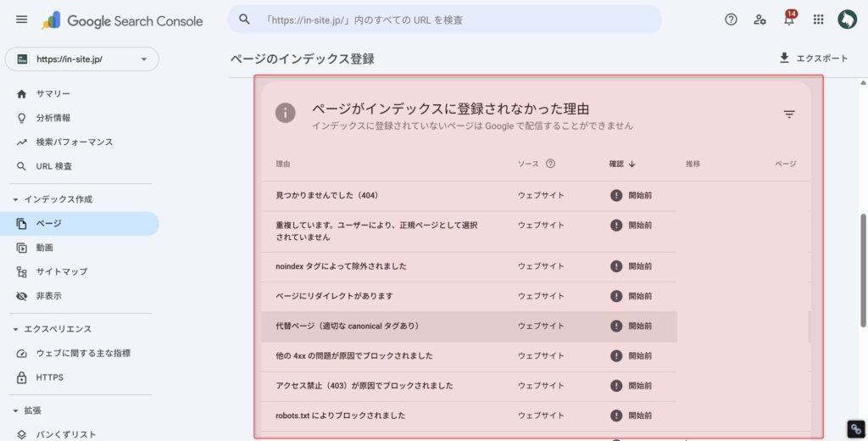This screenshot has height=441, width=868.
Task: Click ウェブサイト source in 代替ページ row
Action: 541,327
